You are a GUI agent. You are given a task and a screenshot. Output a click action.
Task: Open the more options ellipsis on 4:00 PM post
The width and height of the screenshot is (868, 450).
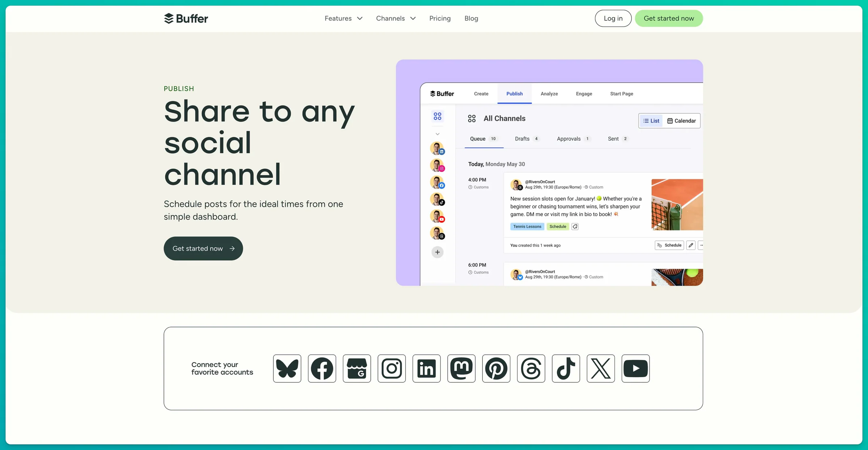click(701, 245)
